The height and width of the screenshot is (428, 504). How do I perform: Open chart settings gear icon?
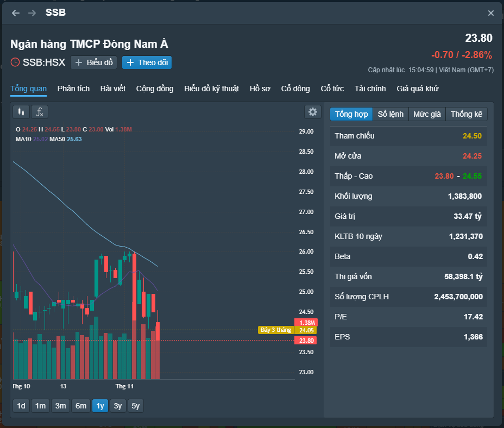312,112
